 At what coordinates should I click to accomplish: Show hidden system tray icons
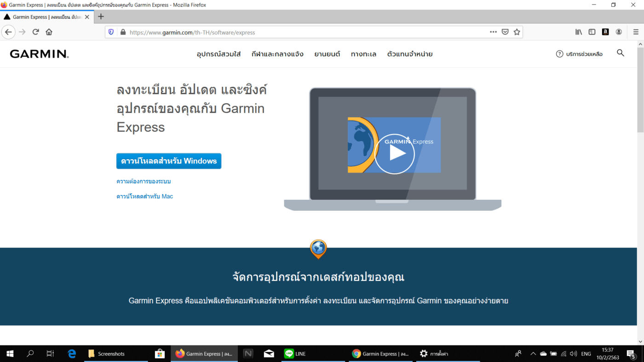pyautogui.click(x=533, y=354)
